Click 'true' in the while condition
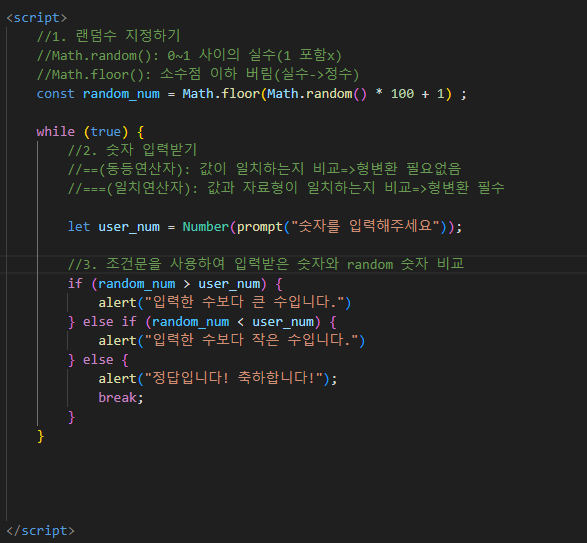 point(106,131)
